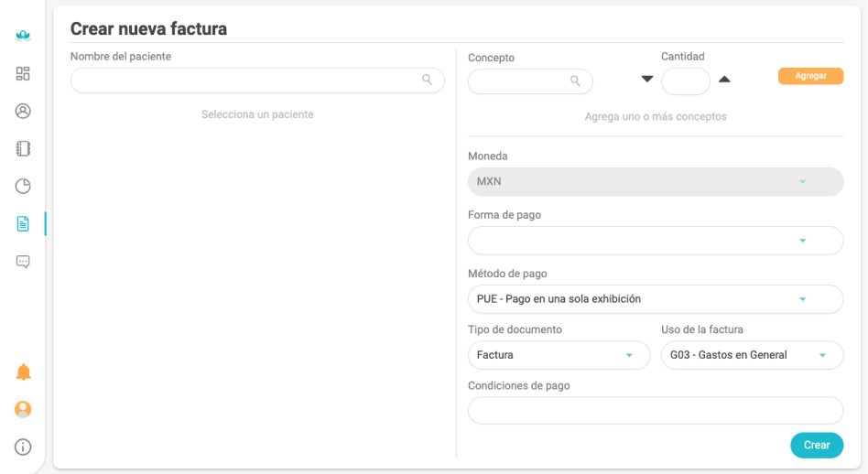Click the lotus app logo in sidebar
This screenshot has height=474, width=868.
pyautogui.click(x=23, y=36)
